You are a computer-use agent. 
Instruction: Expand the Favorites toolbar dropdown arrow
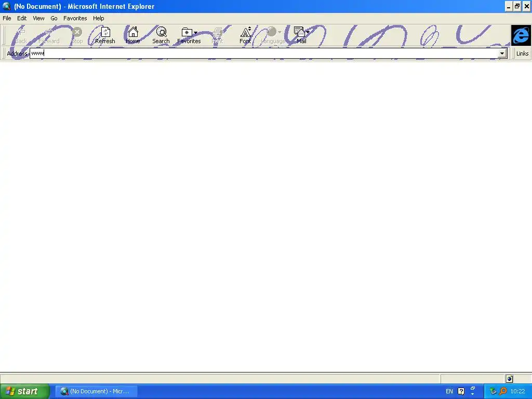pos(195,33)
